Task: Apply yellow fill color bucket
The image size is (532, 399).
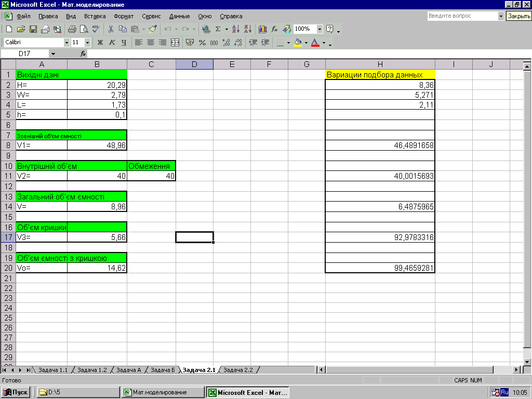Action: tap(298, 43)
